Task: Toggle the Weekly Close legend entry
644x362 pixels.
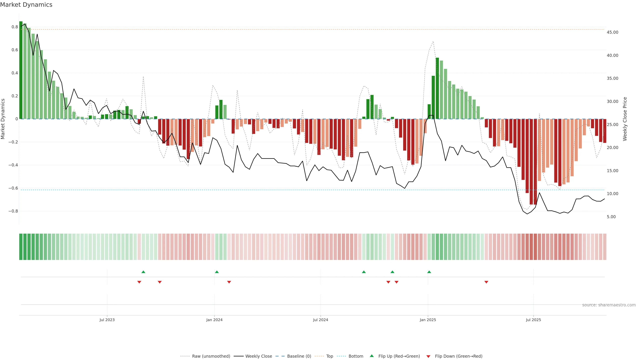Action: [258, 356]
